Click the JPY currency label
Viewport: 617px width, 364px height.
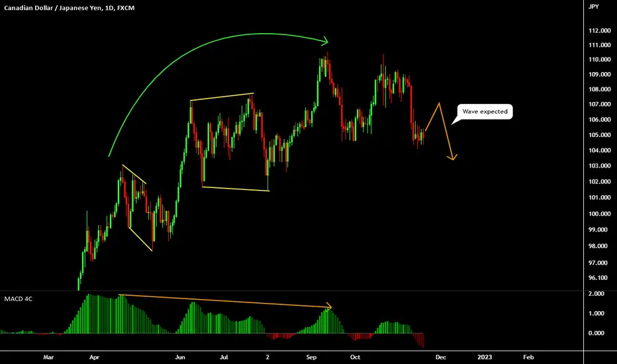click(x=593, y=7)
